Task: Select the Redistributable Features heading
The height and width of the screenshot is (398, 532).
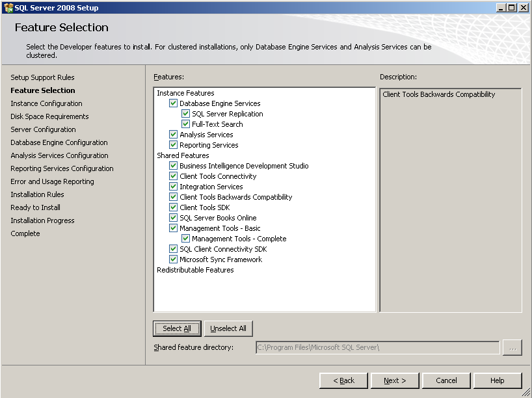Action: 195,270
